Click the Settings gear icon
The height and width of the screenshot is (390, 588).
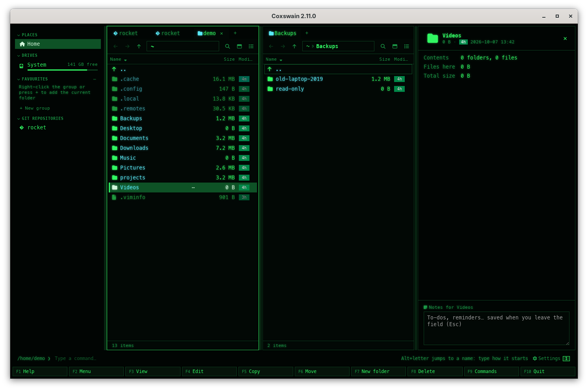point(535,358)
